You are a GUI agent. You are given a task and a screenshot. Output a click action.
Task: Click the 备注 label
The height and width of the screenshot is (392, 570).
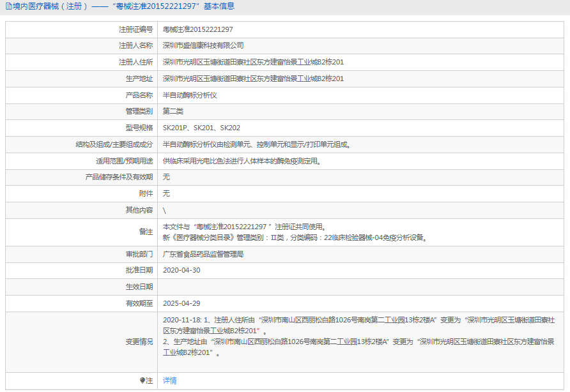pyautogui.click(x=146, y=232)
